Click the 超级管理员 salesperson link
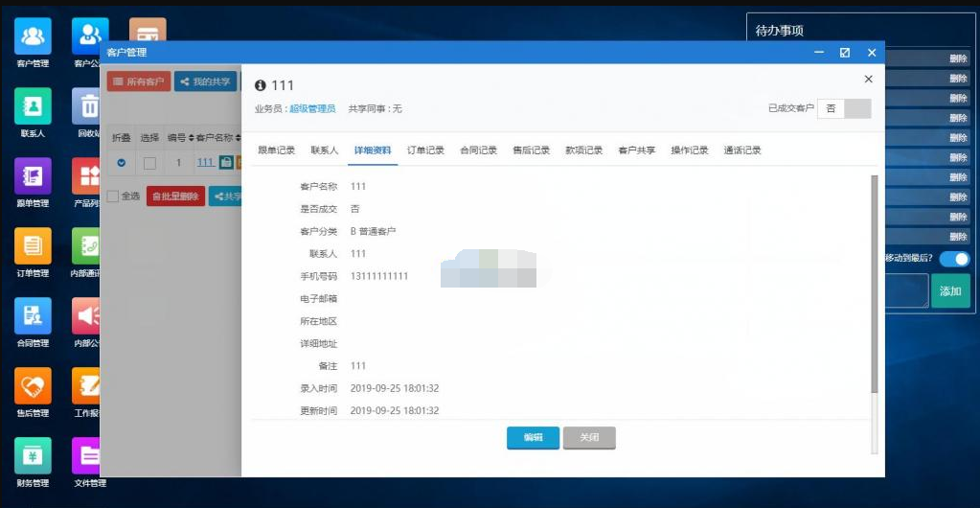The height and width of the screenshot is (508, 980). tap(312, 109)
